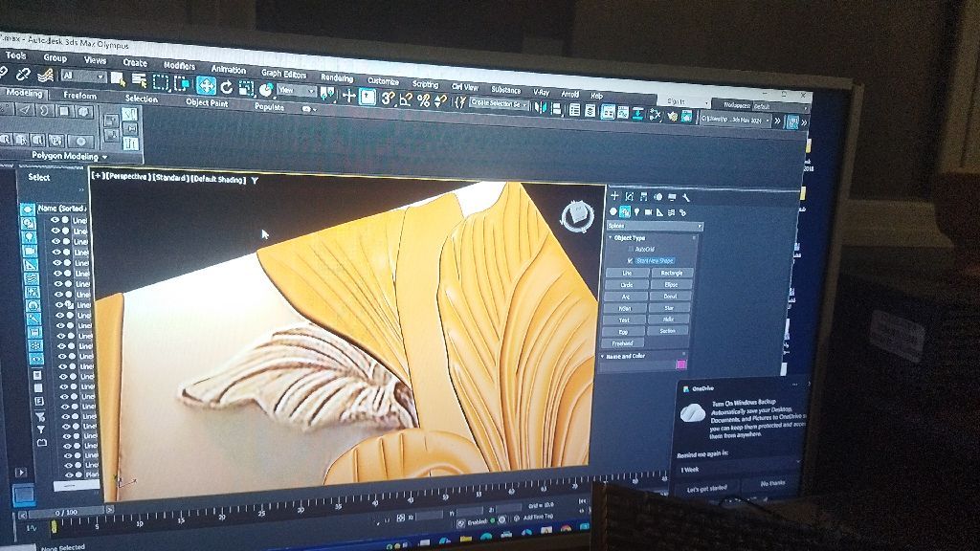Screen dimensions: 980x551
Task: Select the Rotate tool in main toolbar
Action: (x=227, y=86)
